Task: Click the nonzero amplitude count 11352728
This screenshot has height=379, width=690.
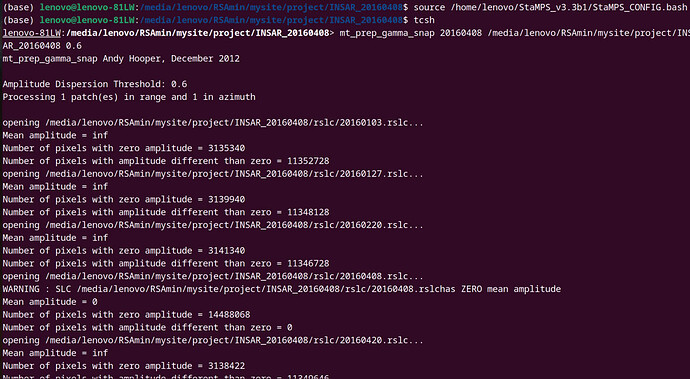Action: pos(308,161)
